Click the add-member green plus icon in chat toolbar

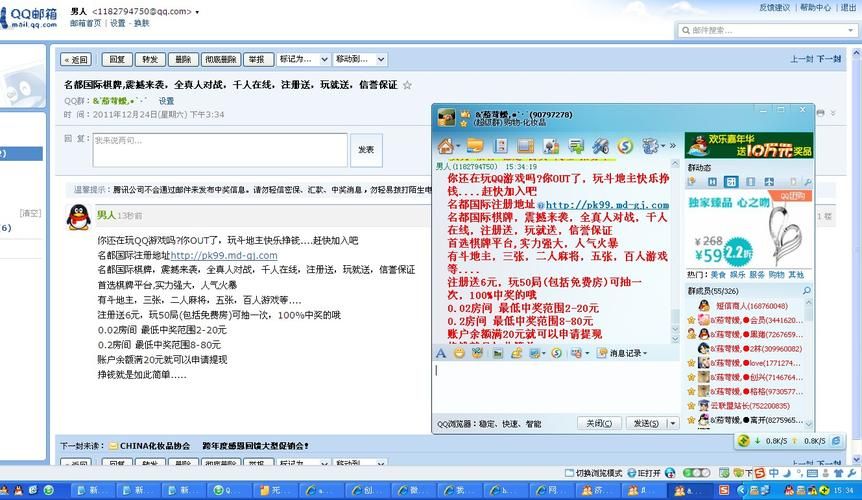point(576,146)
